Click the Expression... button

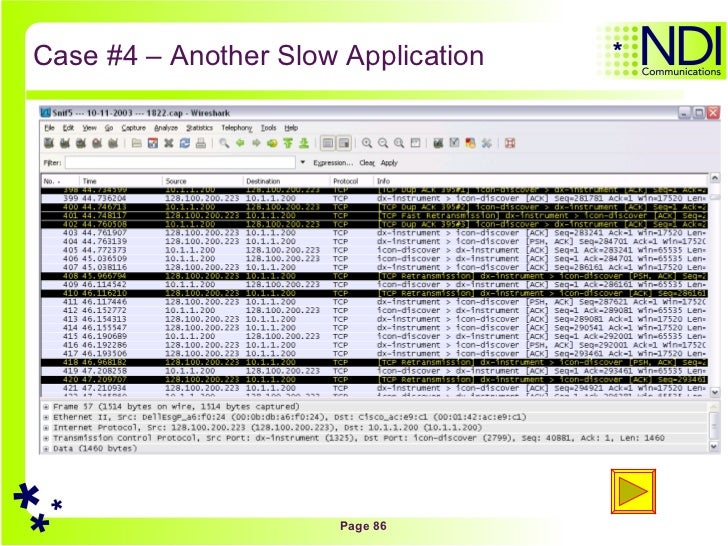point(333,163)
